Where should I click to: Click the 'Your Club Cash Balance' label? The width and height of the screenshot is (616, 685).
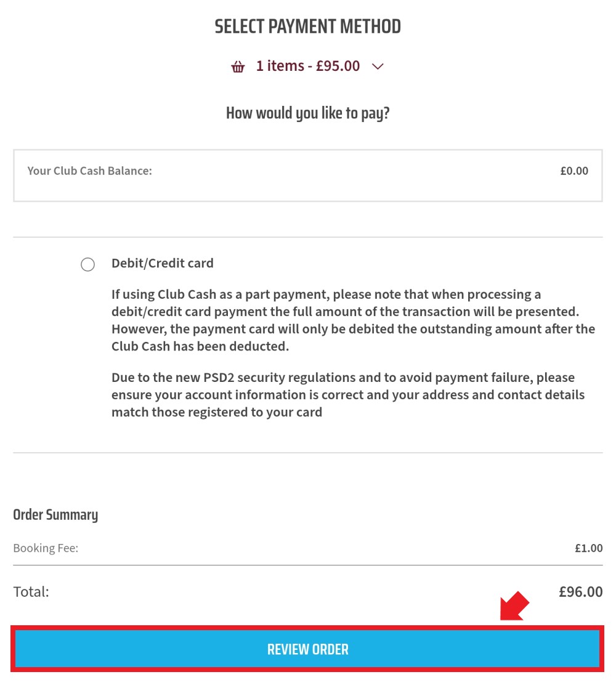(x=89, y=171)
